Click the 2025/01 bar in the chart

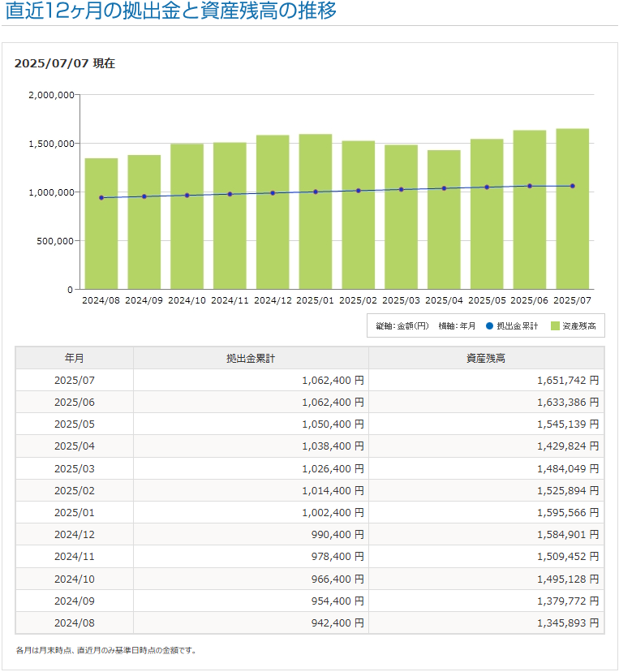click(x=316, y=212)
